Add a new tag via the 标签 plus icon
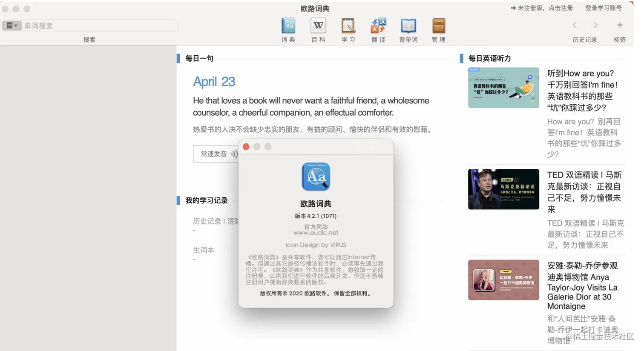644x351 pixels. coord(620,25)
